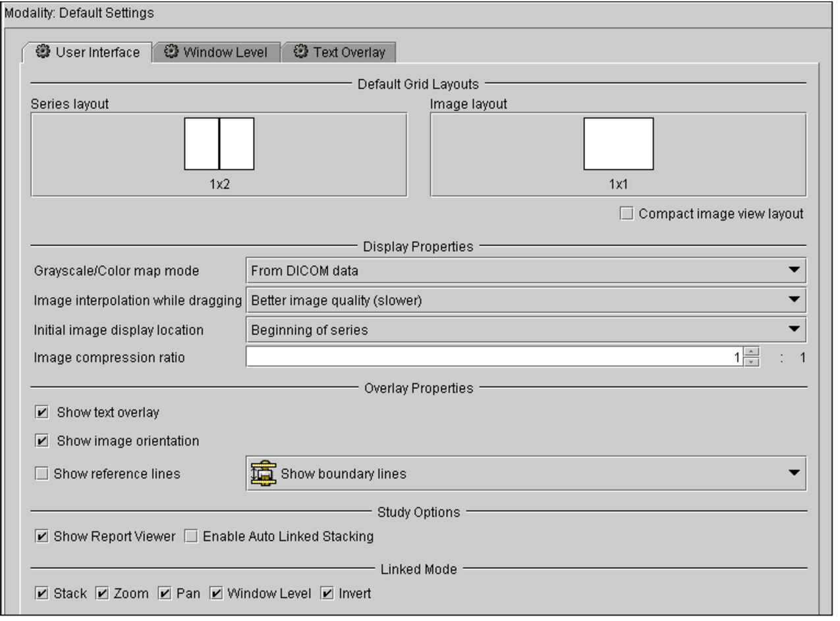Enable Compact image view layout checkbox
840x621 pixels.
627,214
